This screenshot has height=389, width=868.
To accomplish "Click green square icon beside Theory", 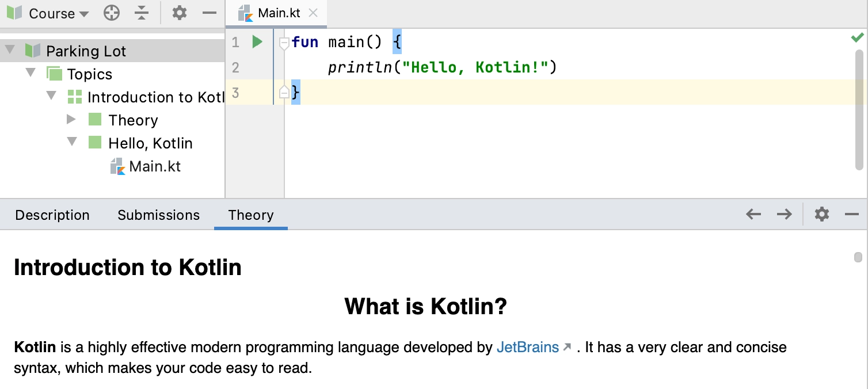I will [x=95, y=120].
